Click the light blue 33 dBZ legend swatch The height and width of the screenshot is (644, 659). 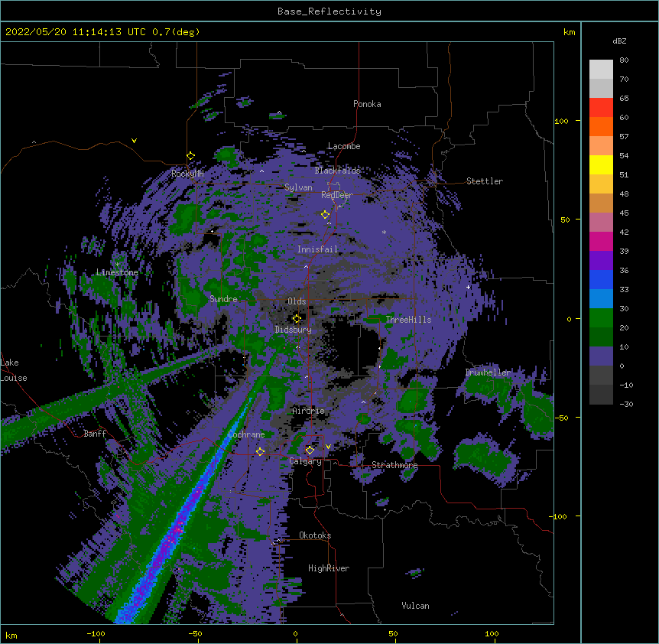pyautogui.click(x=601, y=298)
